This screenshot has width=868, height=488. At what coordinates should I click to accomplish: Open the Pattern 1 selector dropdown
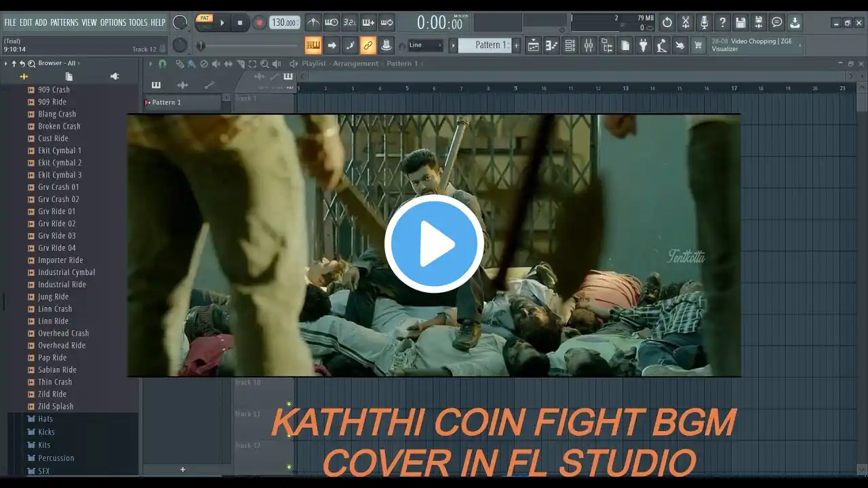484,45
